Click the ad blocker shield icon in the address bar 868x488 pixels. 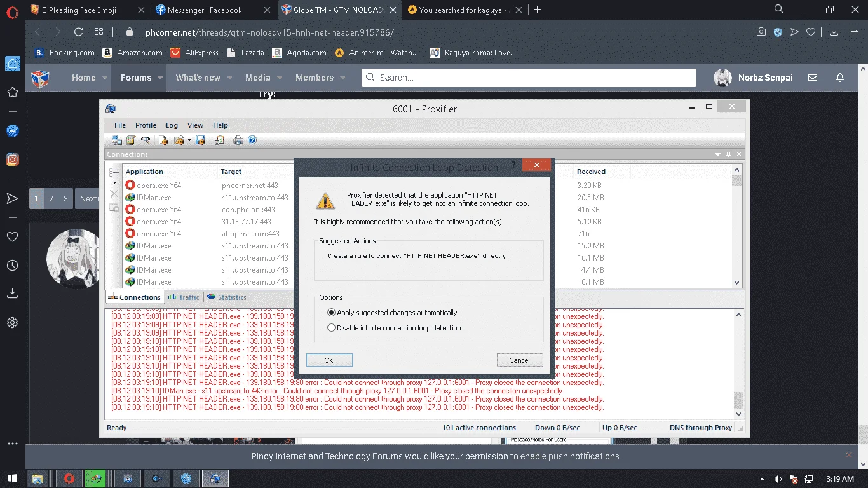pyautogui.click(x=778, y=32)
